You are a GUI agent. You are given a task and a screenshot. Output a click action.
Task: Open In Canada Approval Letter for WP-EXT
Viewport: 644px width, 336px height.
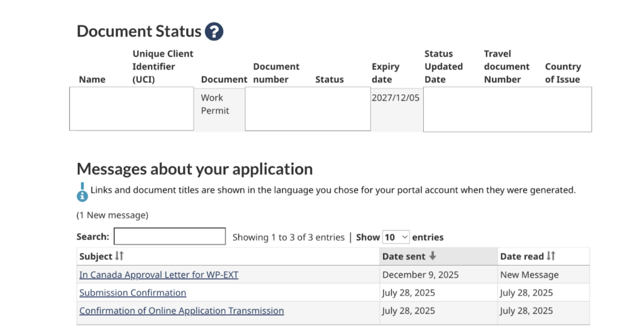(158, 274)
